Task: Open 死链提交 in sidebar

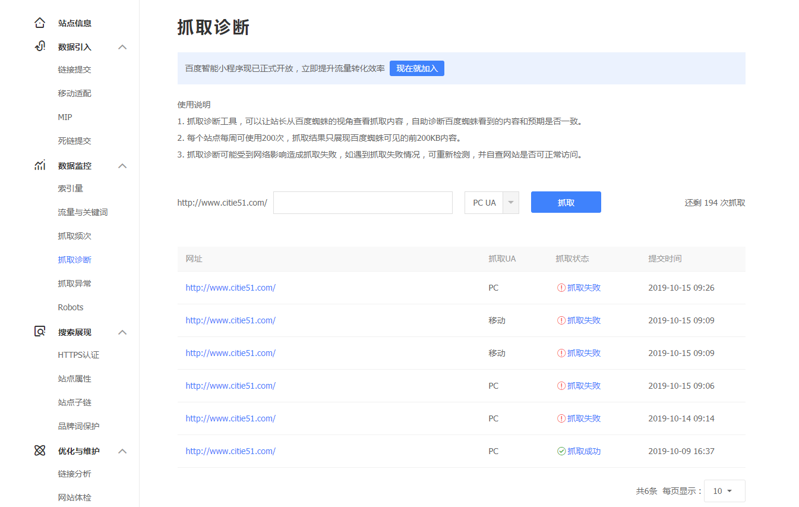Action: [x=74, y=141]
